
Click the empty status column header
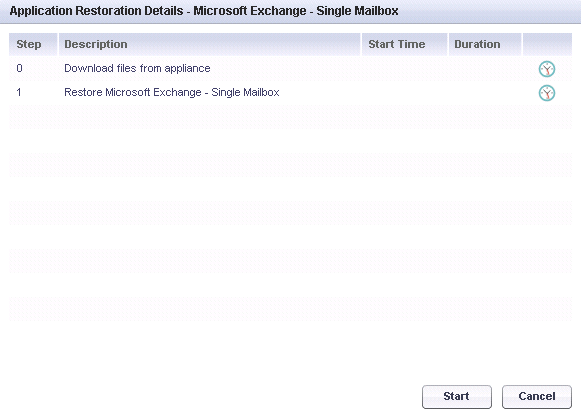[x=547, y=44]
